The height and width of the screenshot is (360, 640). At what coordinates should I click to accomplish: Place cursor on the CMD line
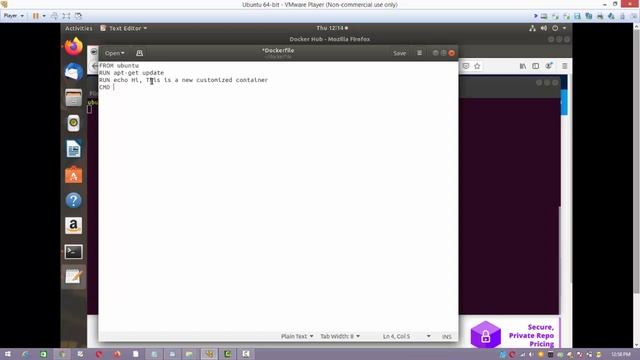[107, 87]
